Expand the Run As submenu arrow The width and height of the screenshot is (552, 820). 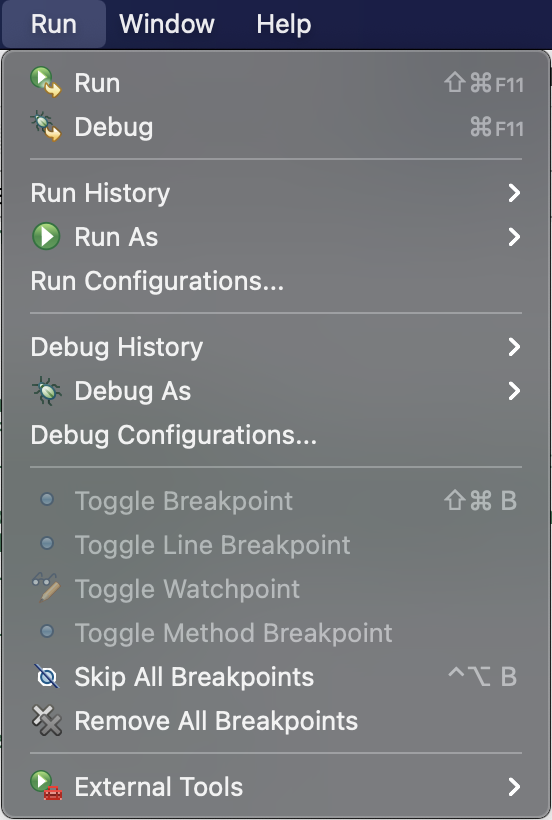[514, 237]
